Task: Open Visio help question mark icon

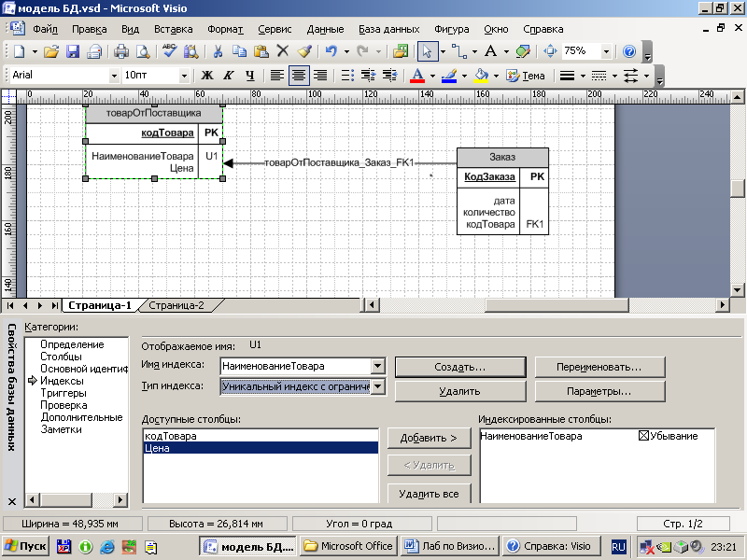Action: pyautogui.click(x=629, y=52)
